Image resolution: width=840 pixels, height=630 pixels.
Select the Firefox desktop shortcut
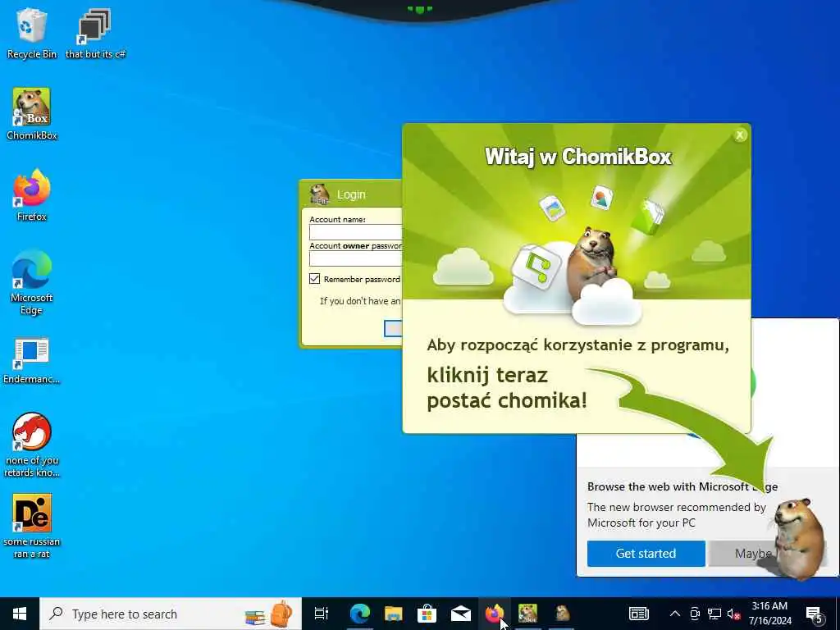coord(32,195)
